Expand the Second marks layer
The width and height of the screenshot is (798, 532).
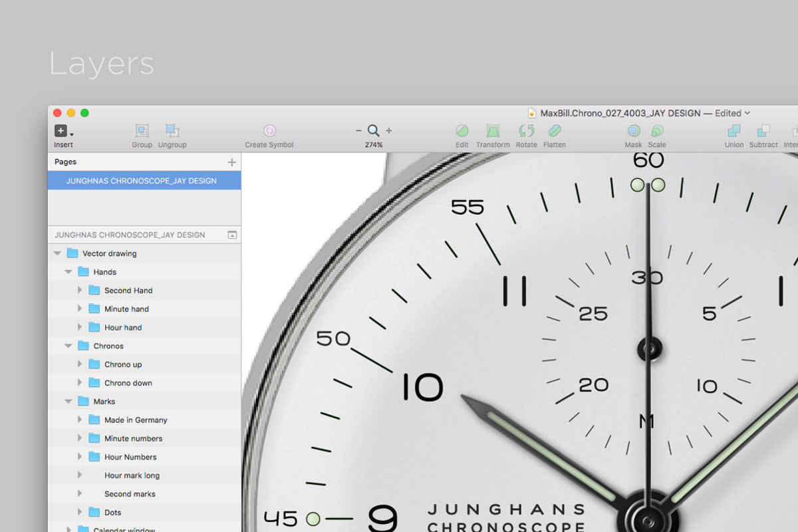pyautogui.click(x=79, y=494)
